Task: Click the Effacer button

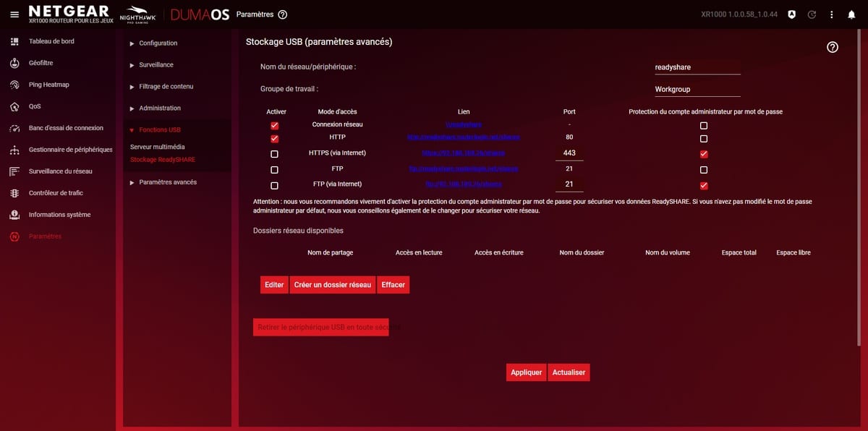Action: point(393,285)
